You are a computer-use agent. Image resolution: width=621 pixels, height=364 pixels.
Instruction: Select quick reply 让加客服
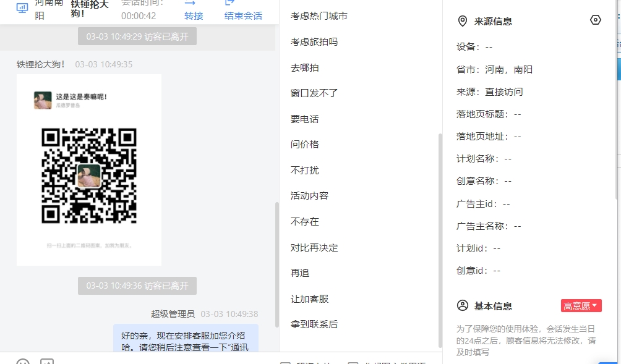pyautogui.click(x=309, y=298)
